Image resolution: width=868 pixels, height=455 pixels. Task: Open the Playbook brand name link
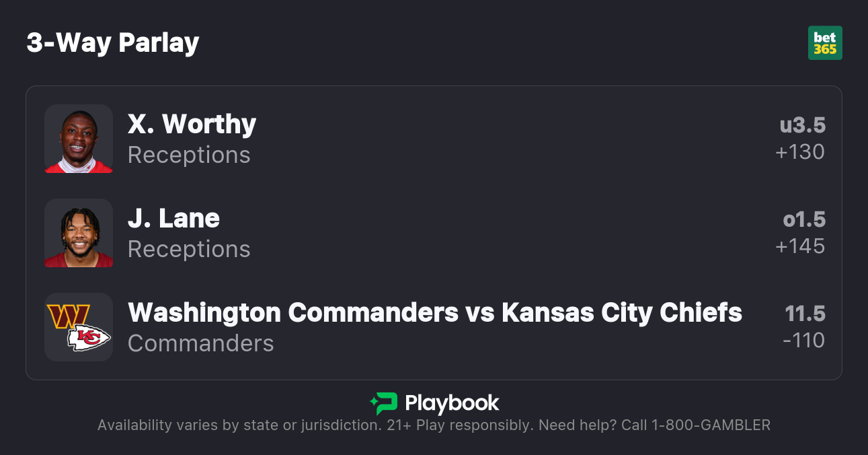click(x=452, y=403)
